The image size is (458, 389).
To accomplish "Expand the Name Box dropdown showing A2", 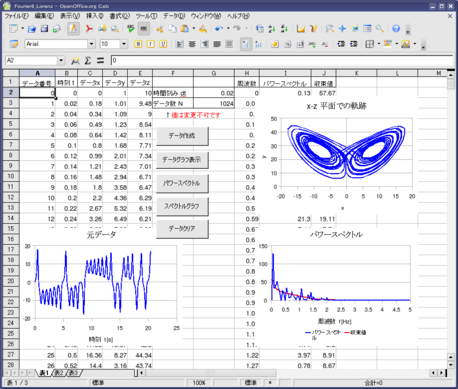I will point(61,61).
